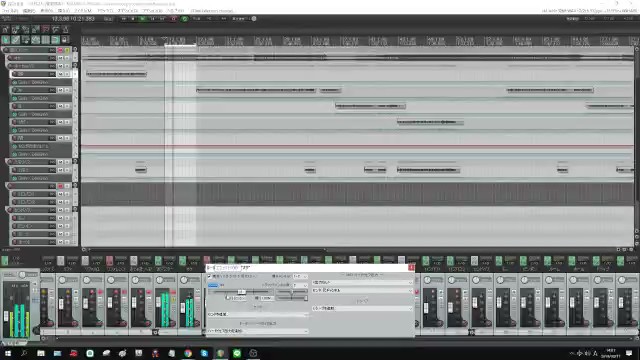Open the first menu in the menu bar

tap(10, 11)
